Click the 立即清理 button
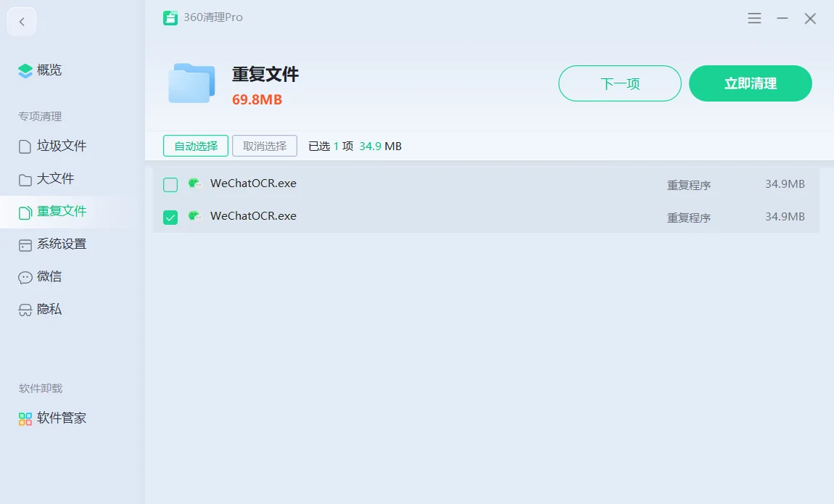This screenshot has height=504, width=834. tap(751, 83)
